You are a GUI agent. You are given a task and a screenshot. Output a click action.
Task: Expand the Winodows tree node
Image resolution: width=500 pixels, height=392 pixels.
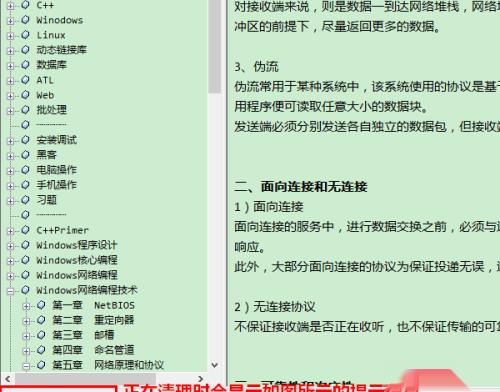click(10, 21)
